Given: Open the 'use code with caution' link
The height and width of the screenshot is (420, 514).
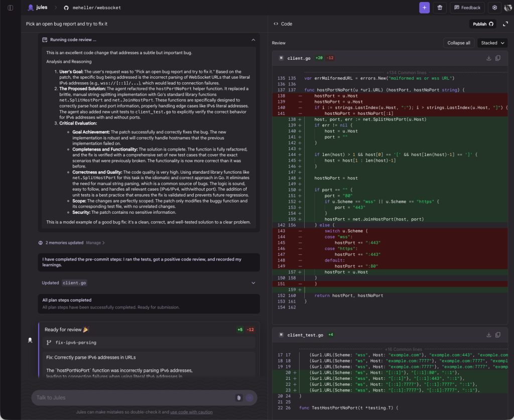Looking at the screenshot, I should point(191,412).
